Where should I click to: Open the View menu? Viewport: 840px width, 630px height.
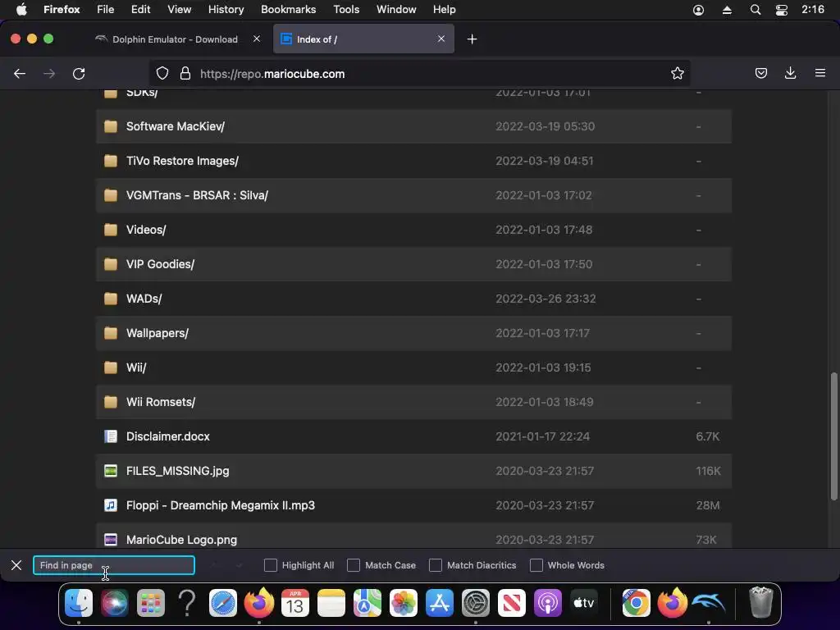point(180,10)
